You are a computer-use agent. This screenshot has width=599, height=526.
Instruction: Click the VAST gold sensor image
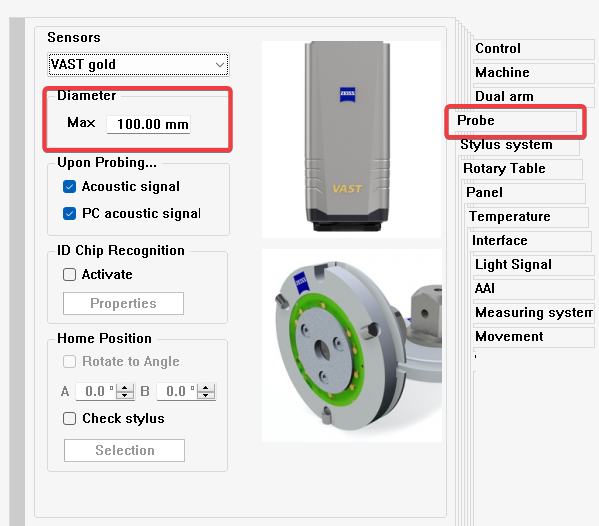(x=351, y=139)
